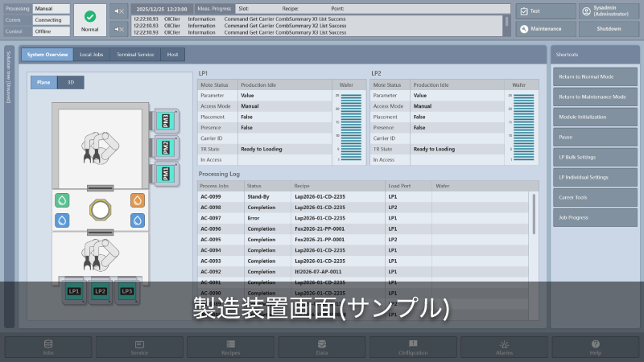Click the green droplet icon
The width and height of the screenshot is (644, 362).
pyautogui.click(x=61, y=200)
